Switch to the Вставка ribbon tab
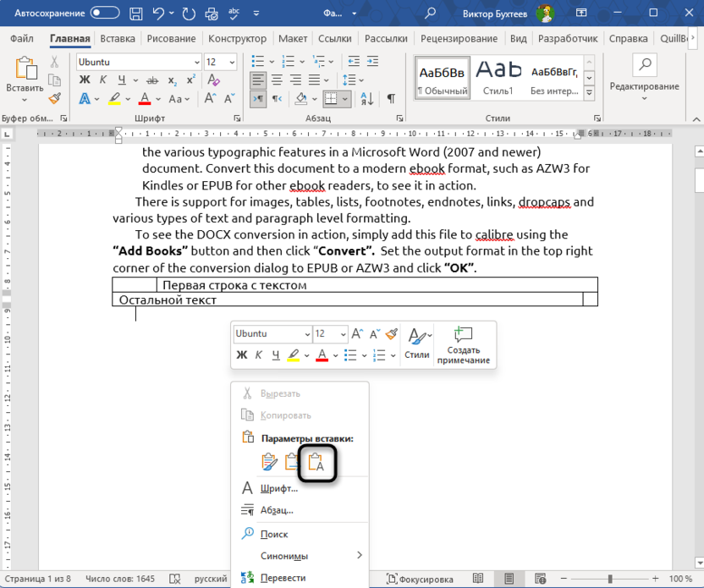The height and width of the screenshot is (588, 704). pos(117,38)
